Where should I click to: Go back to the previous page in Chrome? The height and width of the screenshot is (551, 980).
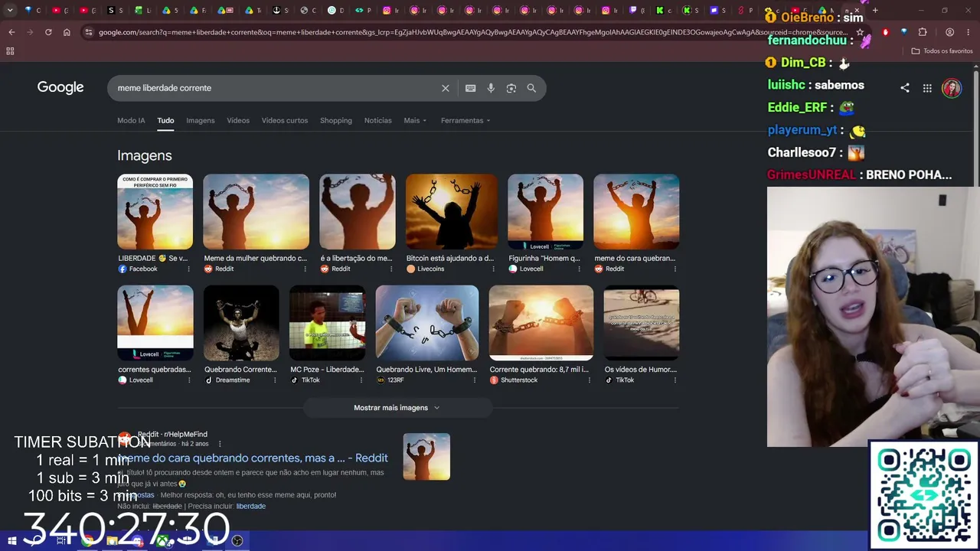pyautogui.click(x=11, y=32)
